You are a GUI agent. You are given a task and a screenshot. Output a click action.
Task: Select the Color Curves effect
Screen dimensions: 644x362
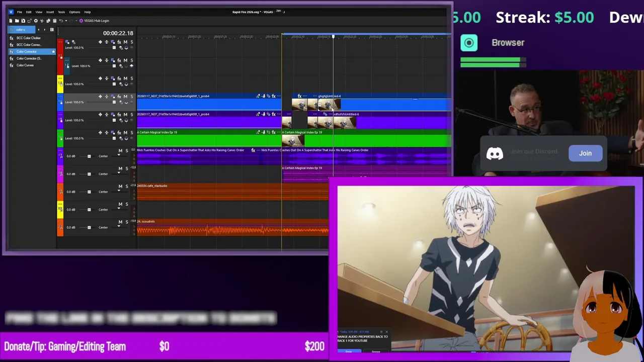tap(25, 65)
